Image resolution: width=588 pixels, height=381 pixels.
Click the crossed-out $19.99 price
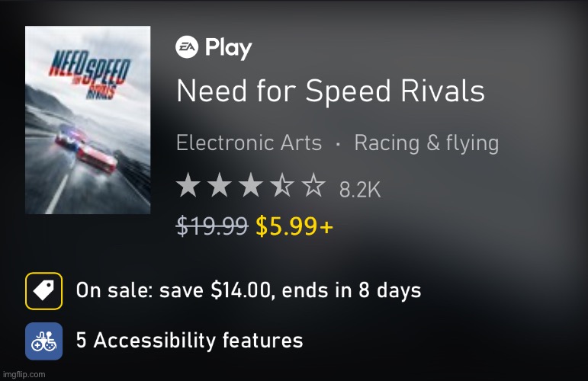211,226
